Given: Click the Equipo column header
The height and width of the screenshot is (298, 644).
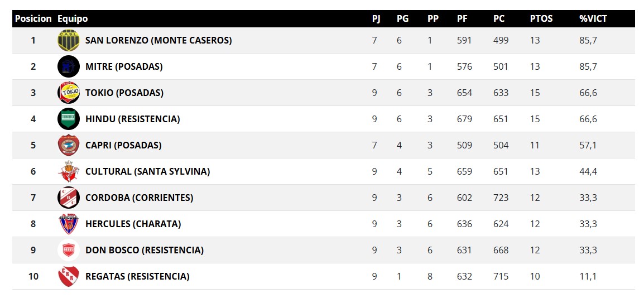Looking at the screenshot, I should pyautogui.click(x=73, y=18).
